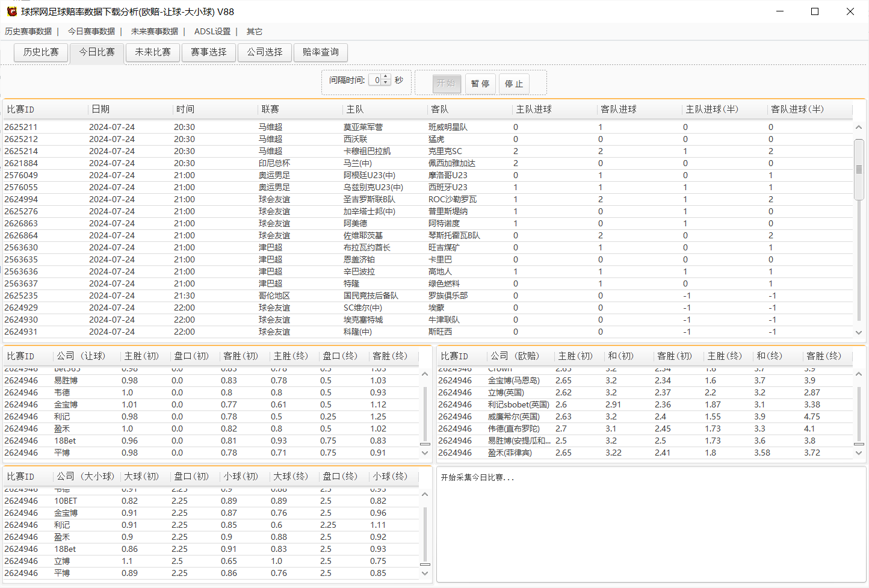
Task: Select 易胜博 row in 让球 table
Action: point(211,380)
